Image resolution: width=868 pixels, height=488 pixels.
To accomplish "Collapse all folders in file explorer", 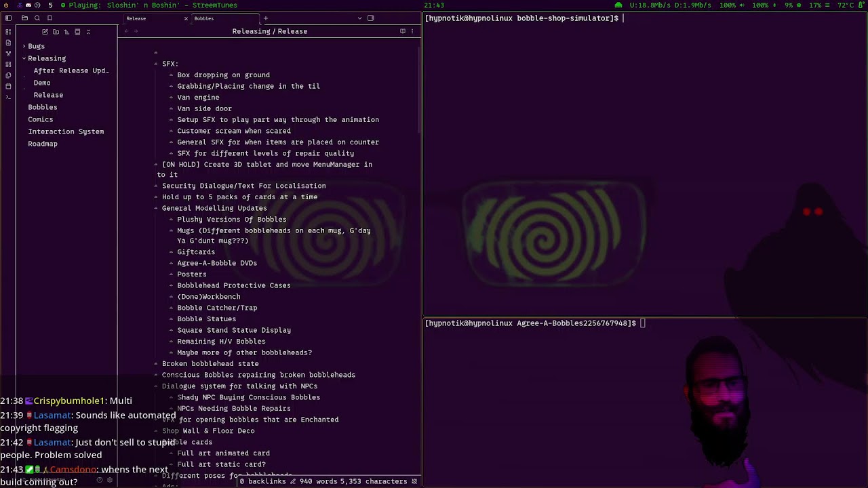I will coord(88,32).
